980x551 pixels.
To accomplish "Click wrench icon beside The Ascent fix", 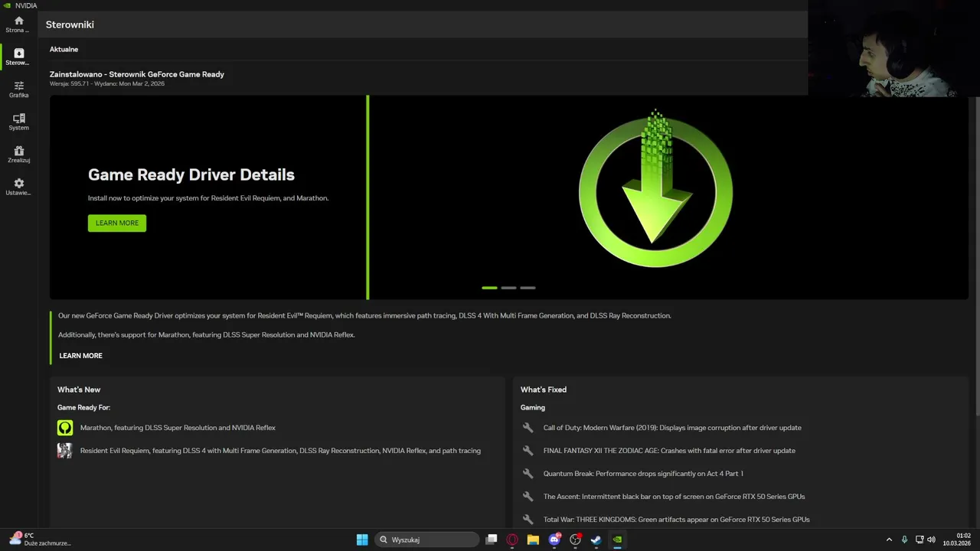I will click(528, 497).
